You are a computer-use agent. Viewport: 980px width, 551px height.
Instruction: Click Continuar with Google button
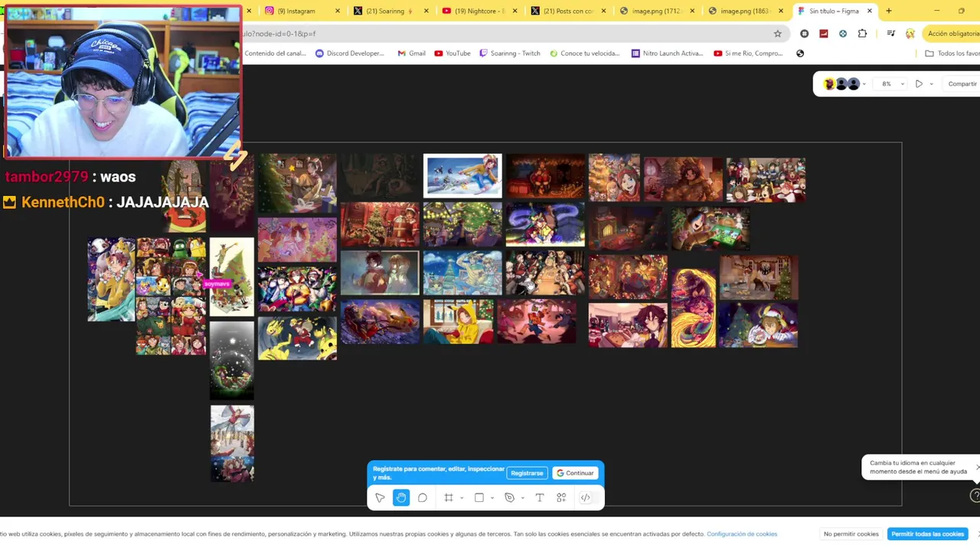click(x=575, y=473)
